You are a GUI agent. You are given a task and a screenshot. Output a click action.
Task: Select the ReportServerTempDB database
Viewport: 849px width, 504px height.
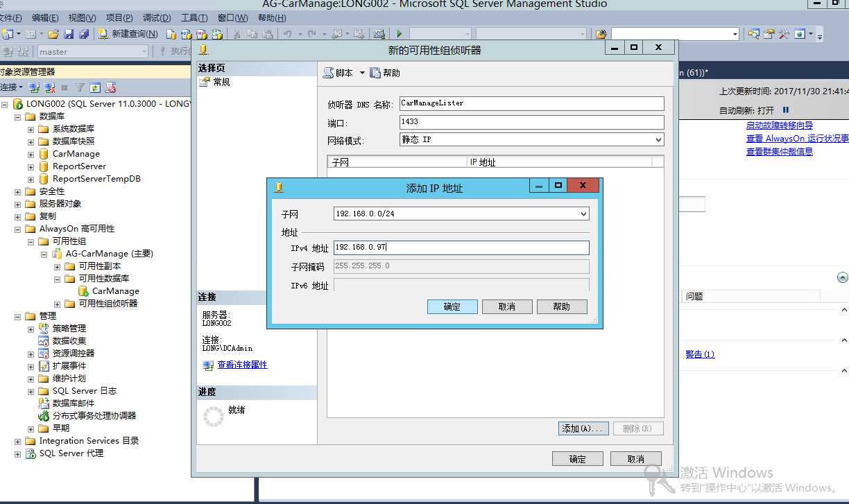pos(96,179)
